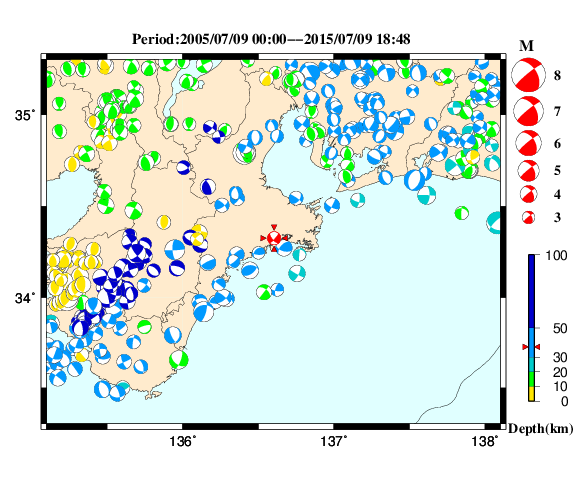Click the curved trench line in the southeast sea
Image resolution: width=580 pixels, height=500 pixels.
coord(459,387)
